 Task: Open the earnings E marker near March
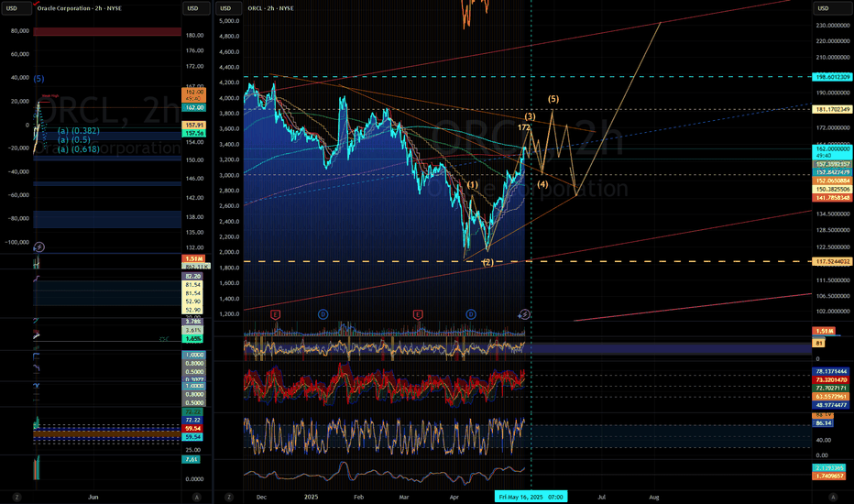tap(418, 314)
